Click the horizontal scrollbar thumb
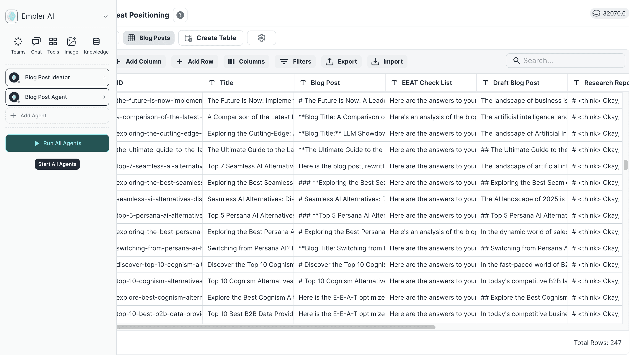 click(276, 327)
